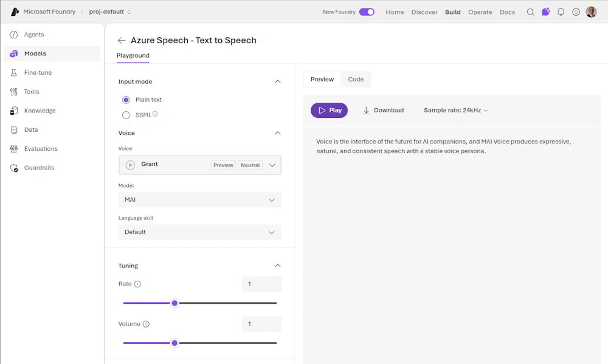This screenshot has height=364, width=608.
Task: Open the Model dropdown showing MAI
Action: pos(199,200)
